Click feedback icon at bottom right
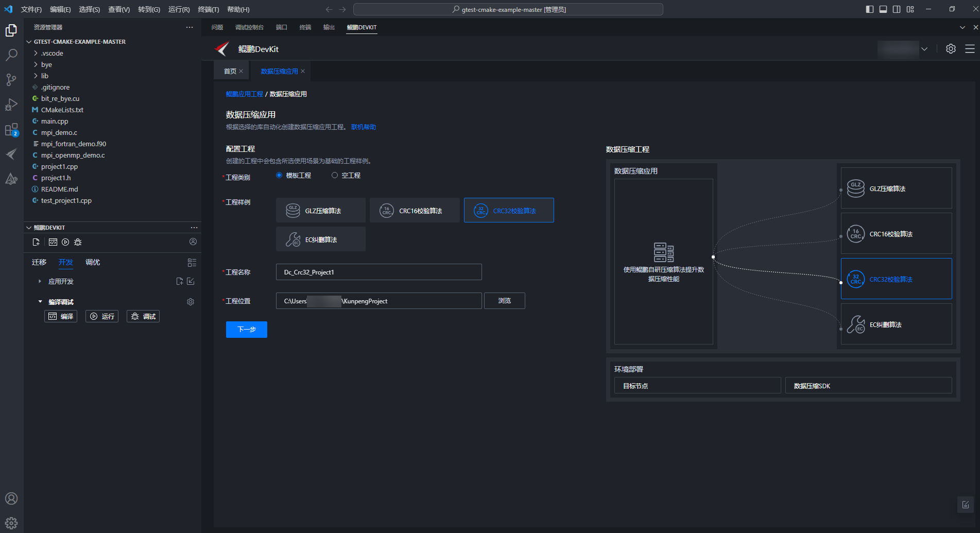 pos(966,505)
